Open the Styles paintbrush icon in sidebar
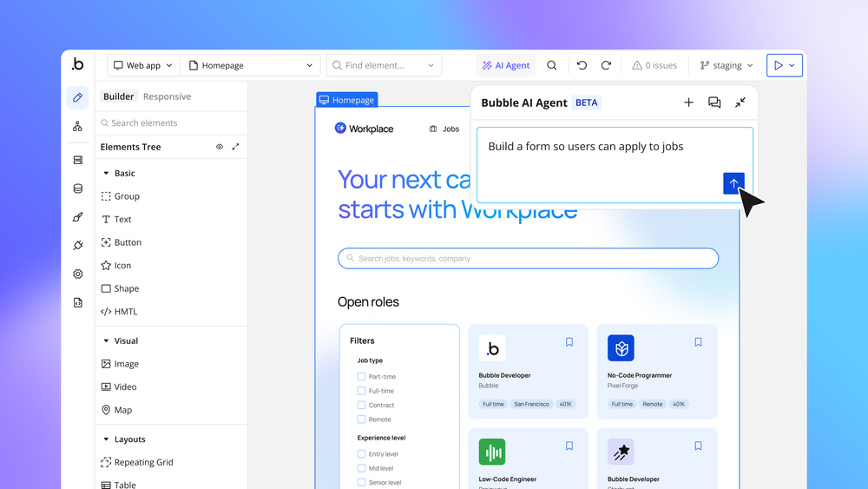This screenshot has width=868, height=489. (x=77, y=217)
